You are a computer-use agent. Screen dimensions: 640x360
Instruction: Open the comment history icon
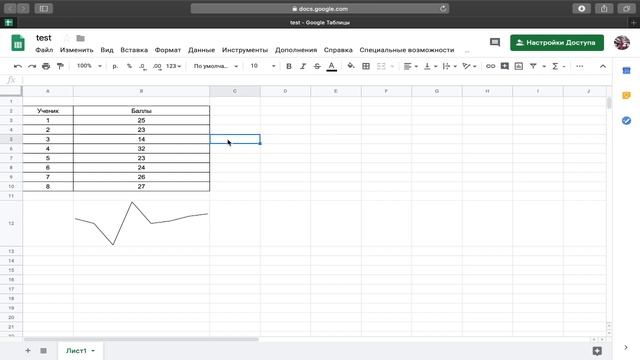coord(495,42)
